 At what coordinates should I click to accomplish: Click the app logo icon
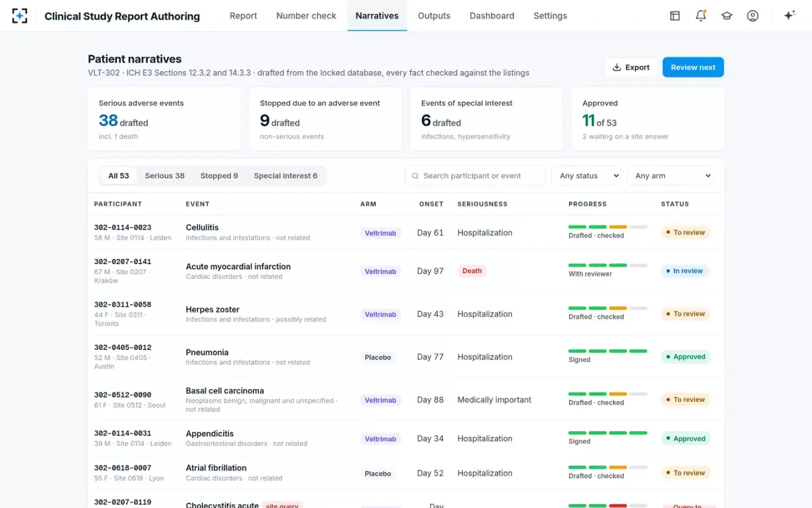[x=20, y=16]
